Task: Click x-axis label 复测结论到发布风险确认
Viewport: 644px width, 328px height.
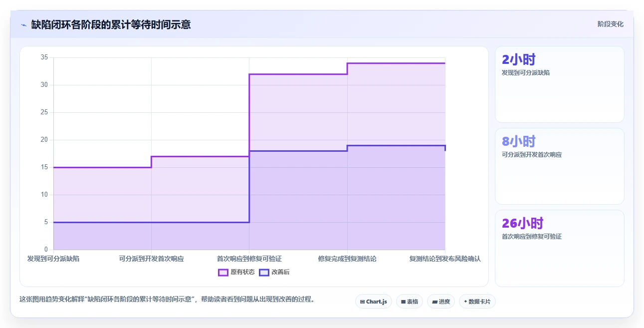Action: point(445,259)
